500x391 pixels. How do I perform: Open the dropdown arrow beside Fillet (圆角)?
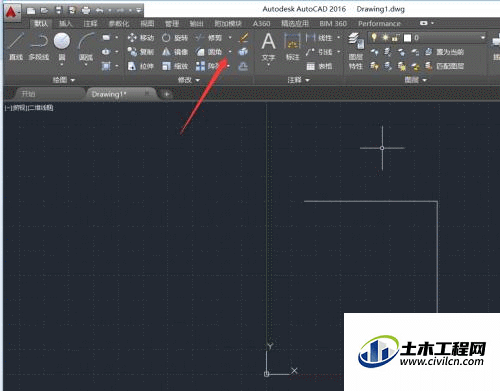tap(230, 52)
